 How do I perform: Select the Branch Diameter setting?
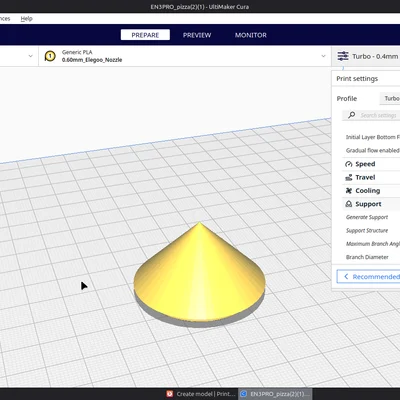367,257
